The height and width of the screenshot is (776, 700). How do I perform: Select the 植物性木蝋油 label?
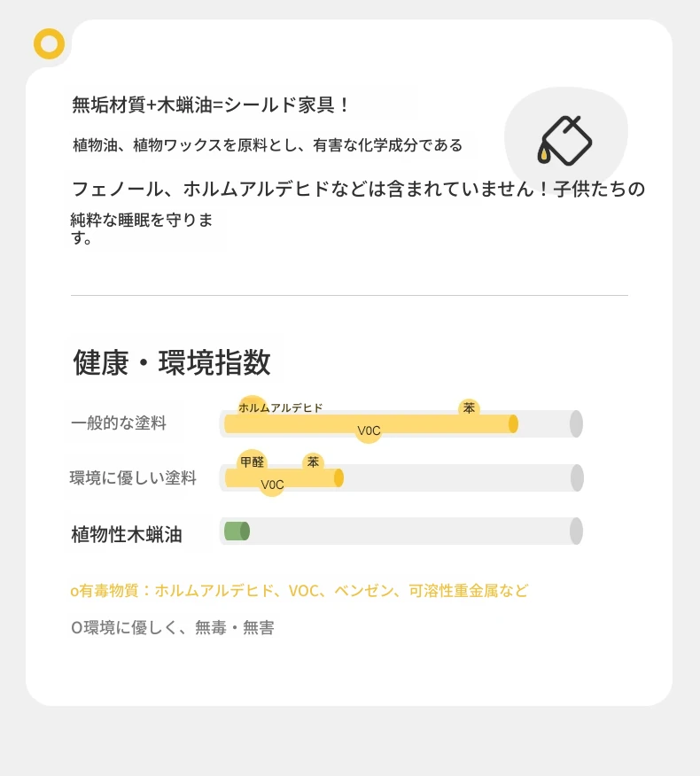(x=127, y=534)
